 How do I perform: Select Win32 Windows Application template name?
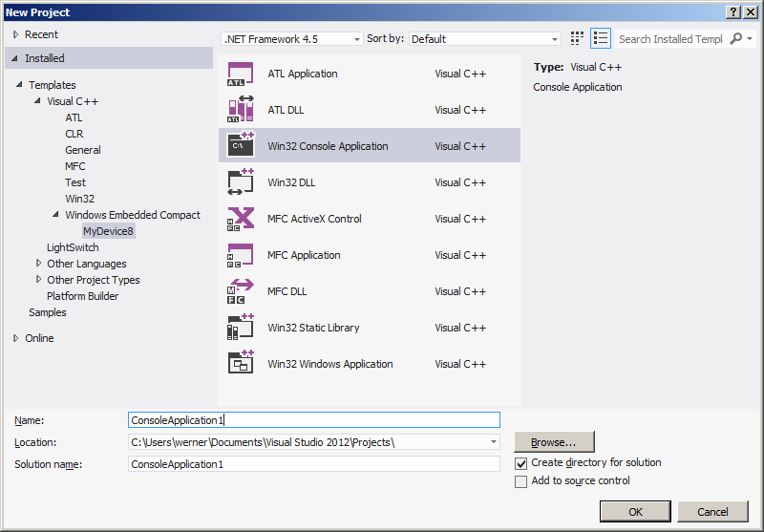pos(329,364)
